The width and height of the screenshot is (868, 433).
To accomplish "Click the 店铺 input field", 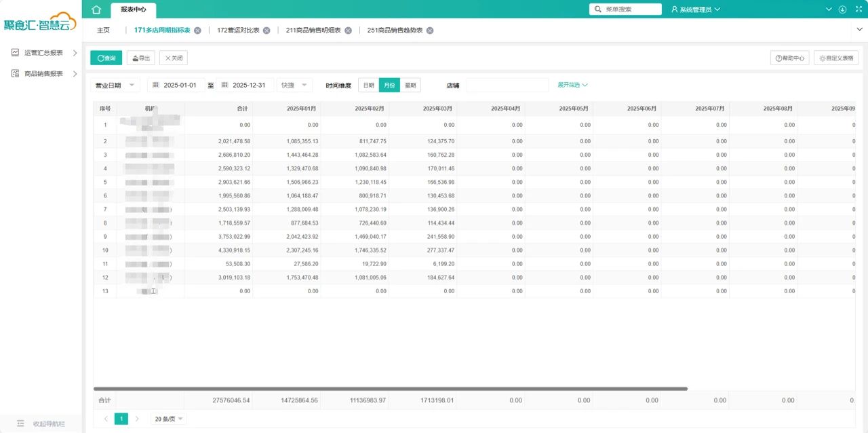I will coord(507,86).
